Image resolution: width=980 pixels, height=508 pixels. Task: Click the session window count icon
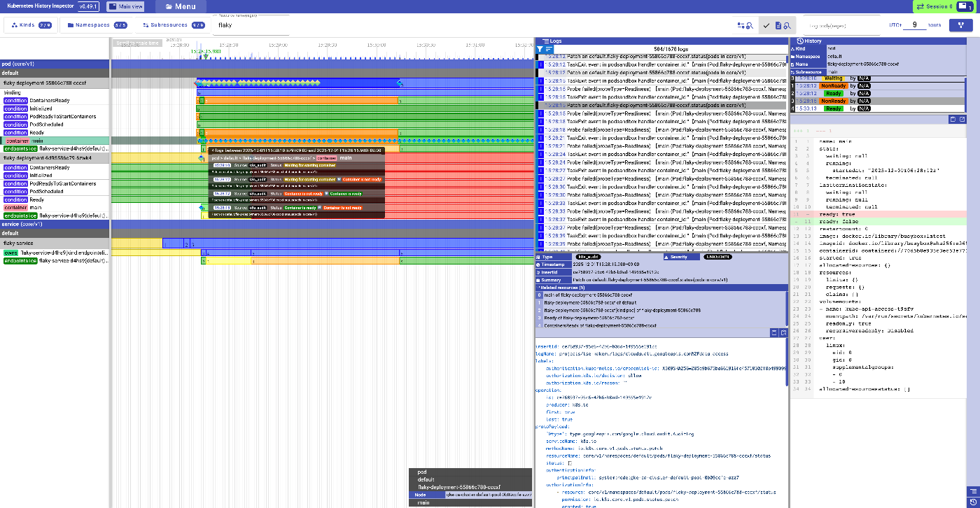click(x=967, y=6)
